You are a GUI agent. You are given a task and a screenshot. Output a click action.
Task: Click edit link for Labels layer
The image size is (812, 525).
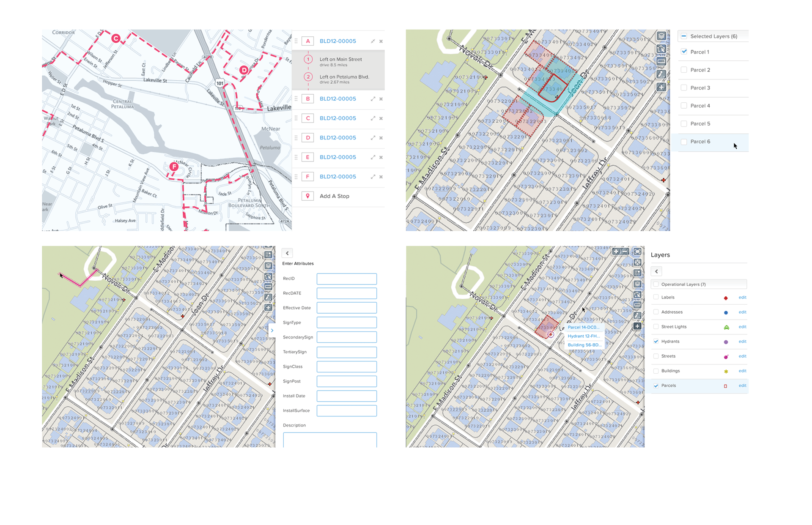742,297
